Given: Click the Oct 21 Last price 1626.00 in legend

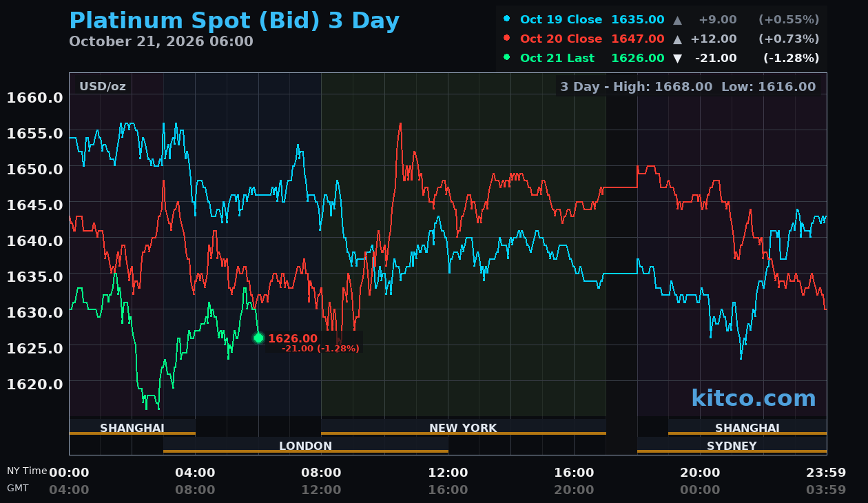Looking at the screenshot, I should (638, 58).
